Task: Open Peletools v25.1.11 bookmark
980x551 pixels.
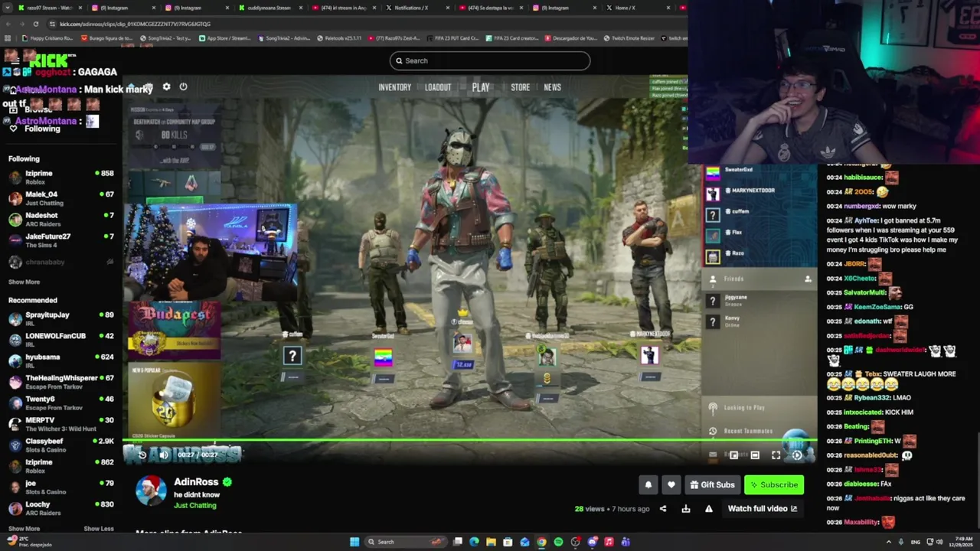Action: point(338,38)
